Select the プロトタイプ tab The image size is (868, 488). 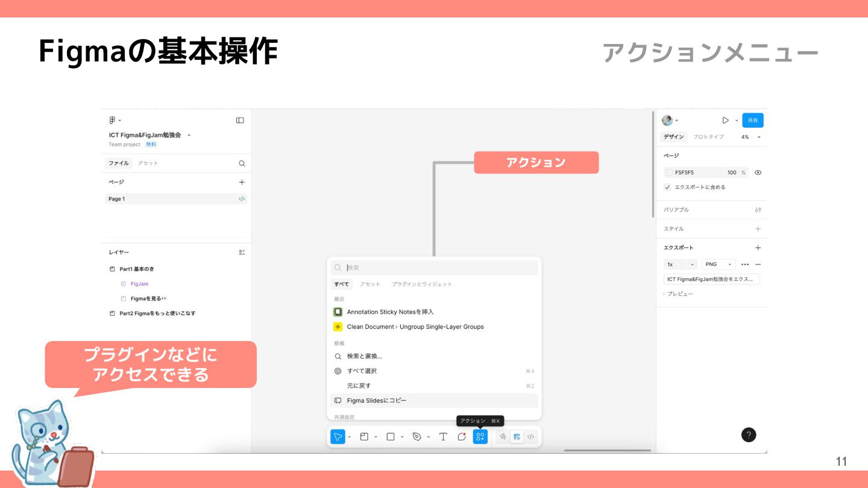coord(708,137)
